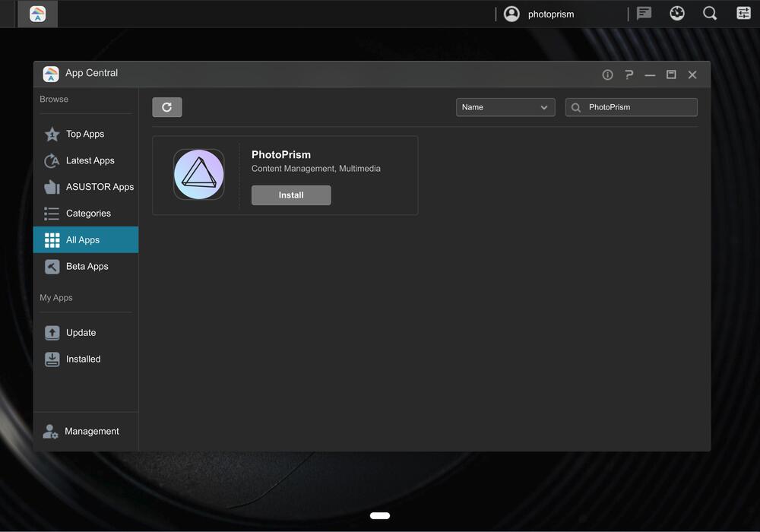Refresh the app list
The image size is (760, 532).
coord(167,106)
